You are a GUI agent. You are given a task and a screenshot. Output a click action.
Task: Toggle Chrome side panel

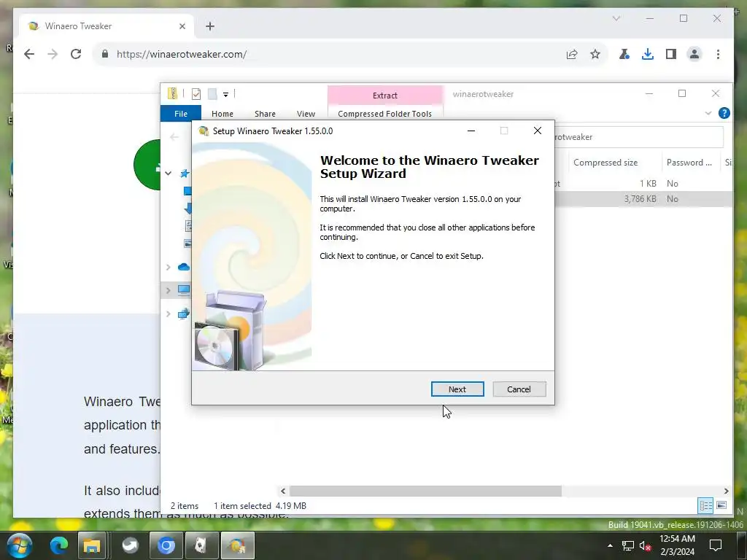coord(671,54)
